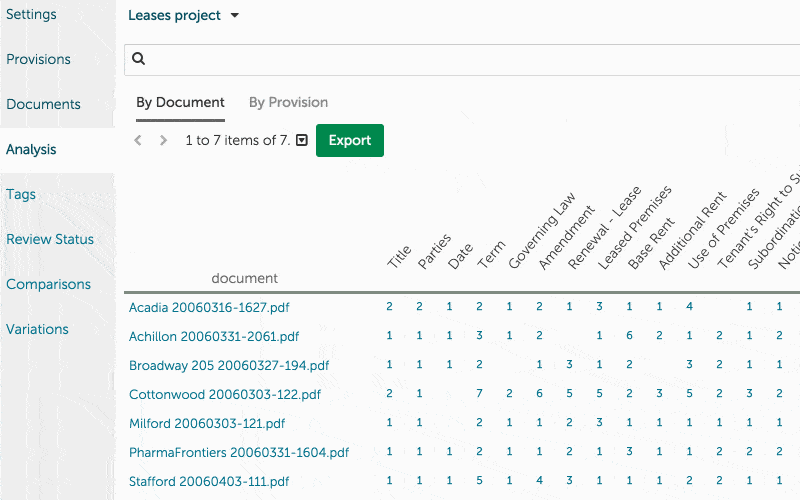This screenshot has width=800, height=500.
Task: Click into the search input field
Action: coord(462,60)
